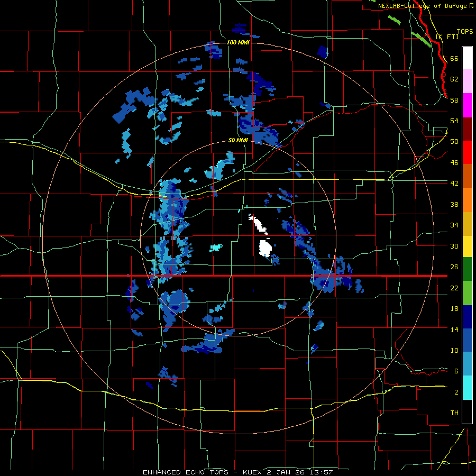Click the cyan swatch between 2 and 6
Viewport: 476px width, 476px height.
467,388
